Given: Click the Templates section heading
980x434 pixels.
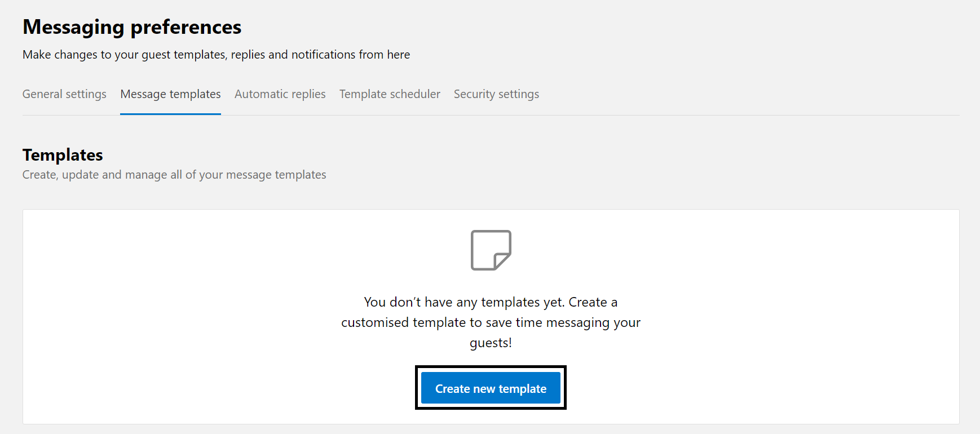Looking at the screenshot, I should click(63, 155).
